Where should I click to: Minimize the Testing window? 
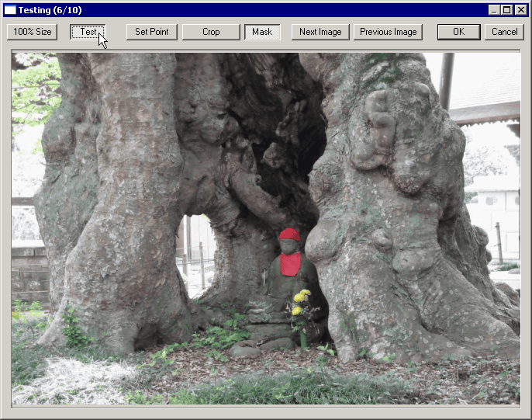(494, 10)
